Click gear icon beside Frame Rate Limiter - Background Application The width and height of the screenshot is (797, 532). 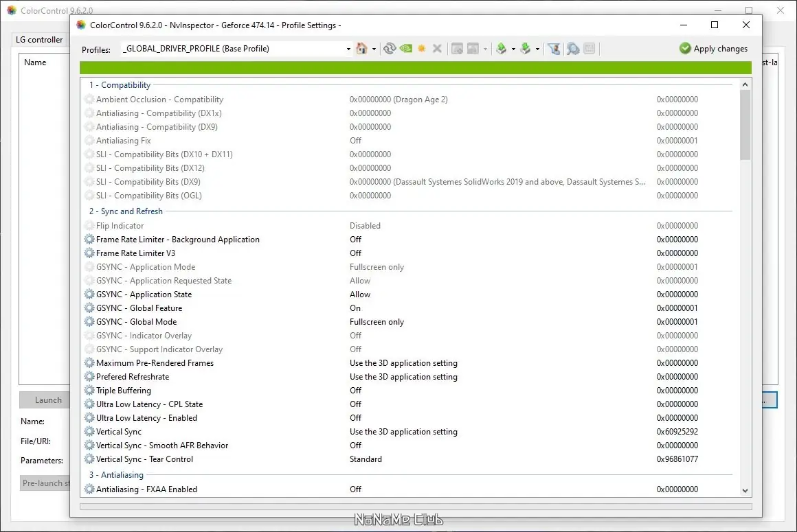point(89,239)
